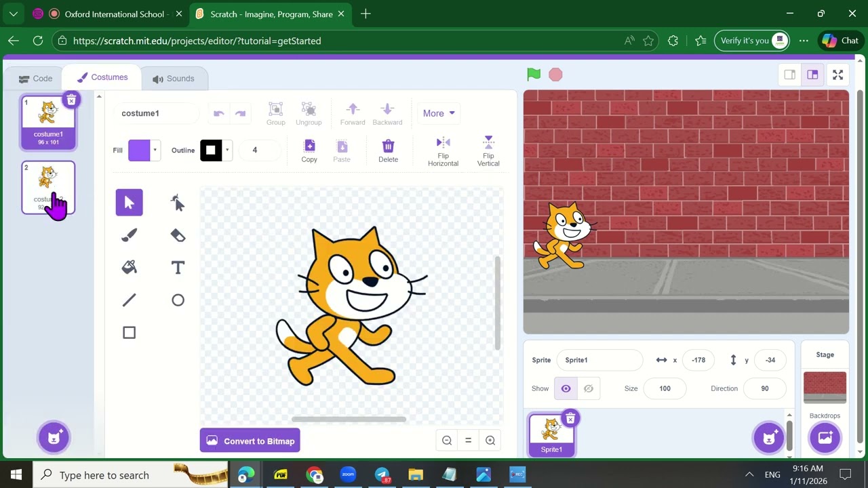
Task: Choose a new costume button
Action: tap(54, 437)
